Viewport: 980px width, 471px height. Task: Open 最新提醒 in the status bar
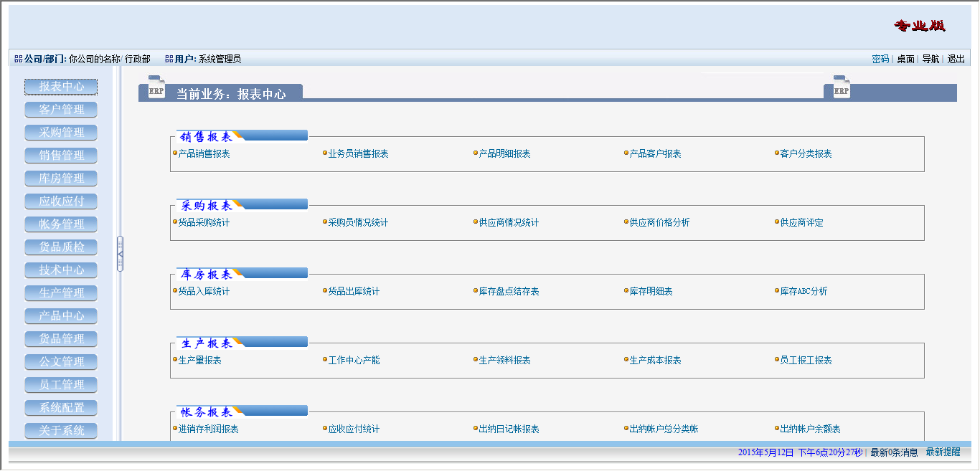tap(943, 452)
